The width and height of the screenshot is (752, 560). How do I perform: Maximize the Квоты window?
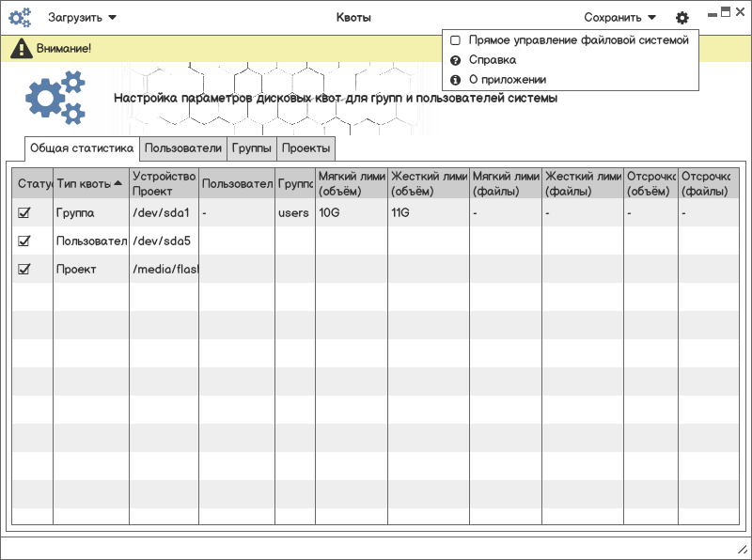pyautogui.click(x=726, y=12)
